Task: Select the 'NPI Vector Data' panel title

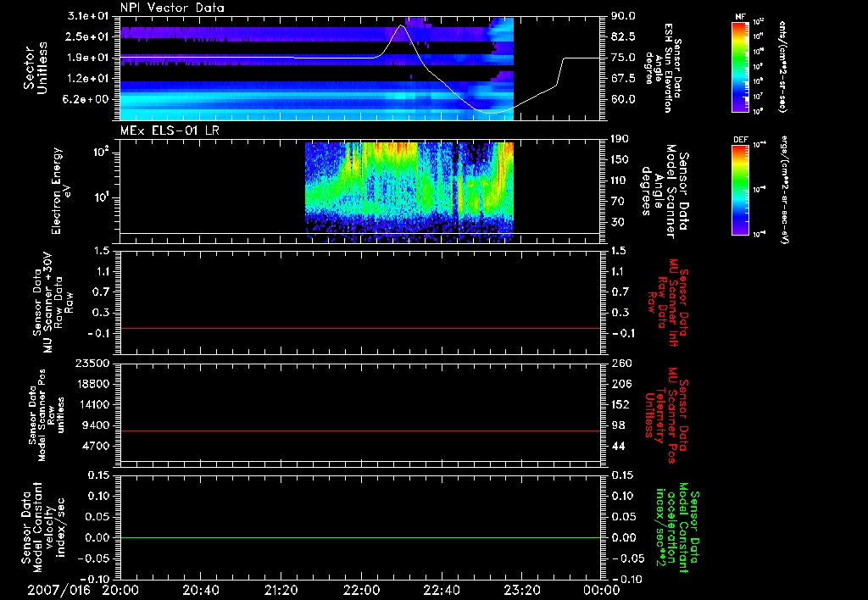Action: tap(173, 8)
